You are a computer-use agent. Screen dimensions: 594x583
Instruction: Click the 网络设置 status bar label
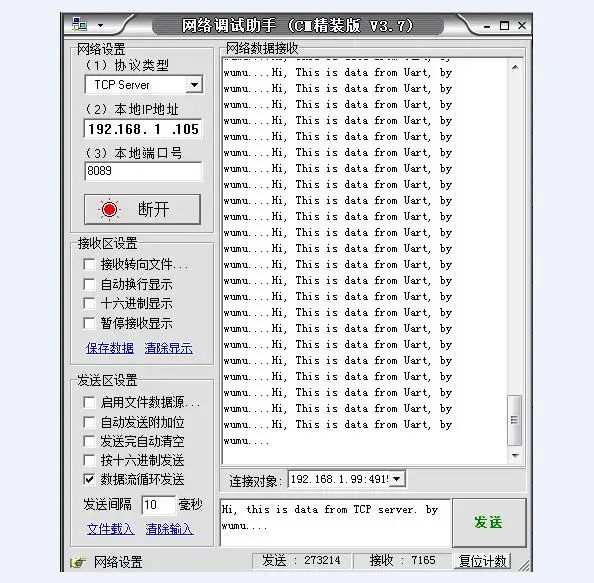click(x=118, y=562)
